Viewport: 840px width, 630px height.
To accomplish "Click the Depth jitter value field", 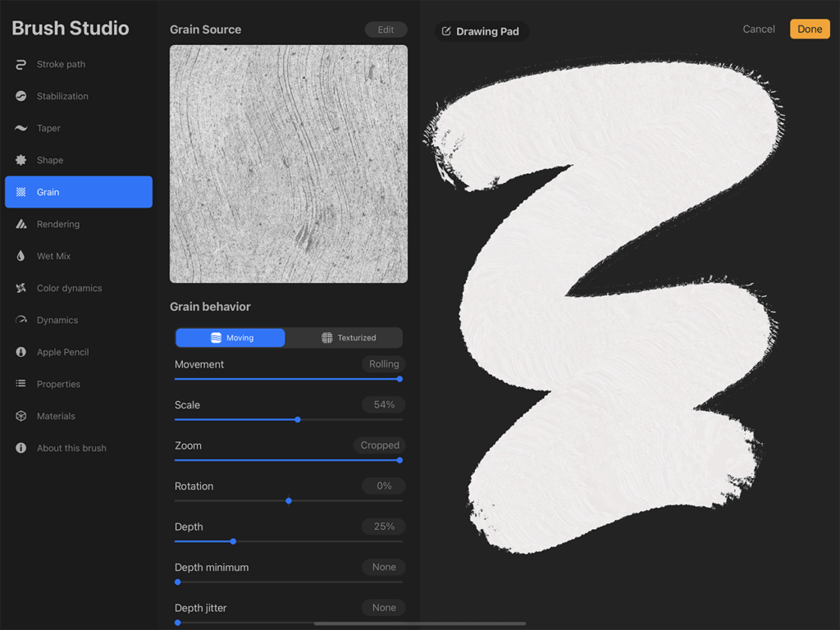I will click(x=384, y=608).
